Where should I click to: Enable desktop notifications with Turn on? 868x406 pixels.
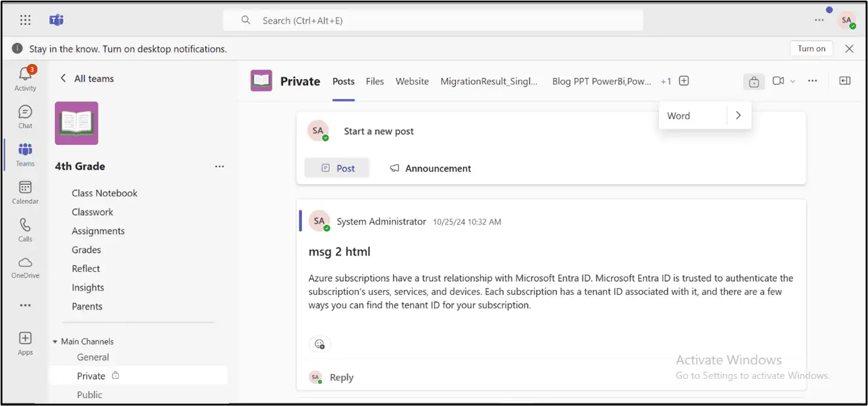click(x=811, y=48)
